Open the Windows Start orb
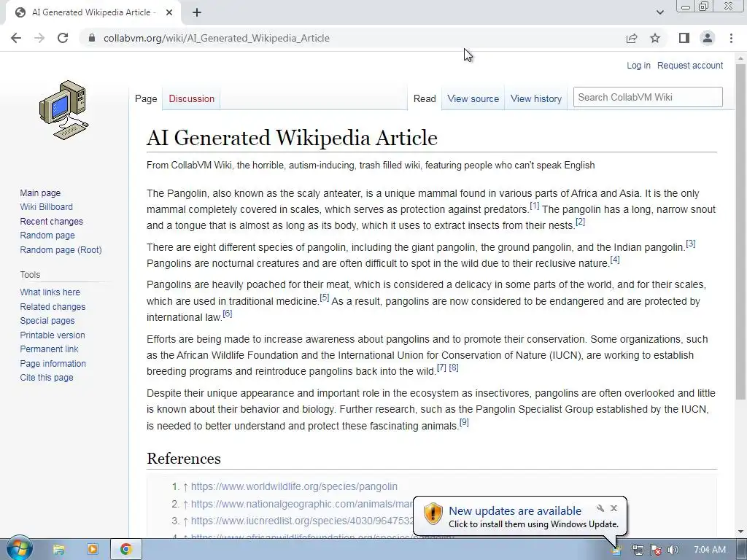Image resolution: width=747 pixels, height=560 pixels. (x=19, y=548)
